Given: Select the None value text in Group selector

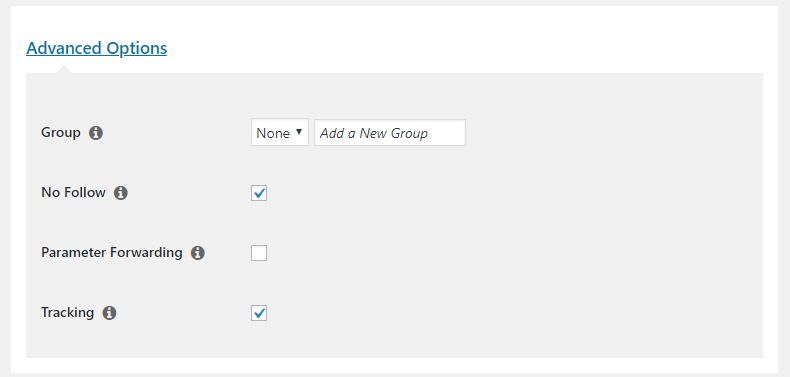Looking at the screenshot, I should point(273,134).
